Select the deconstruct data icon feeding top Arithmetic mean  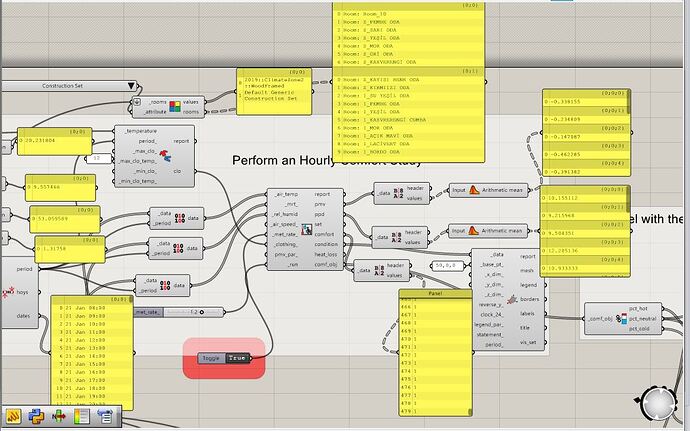pyautogui.click(x=398, y=193)
